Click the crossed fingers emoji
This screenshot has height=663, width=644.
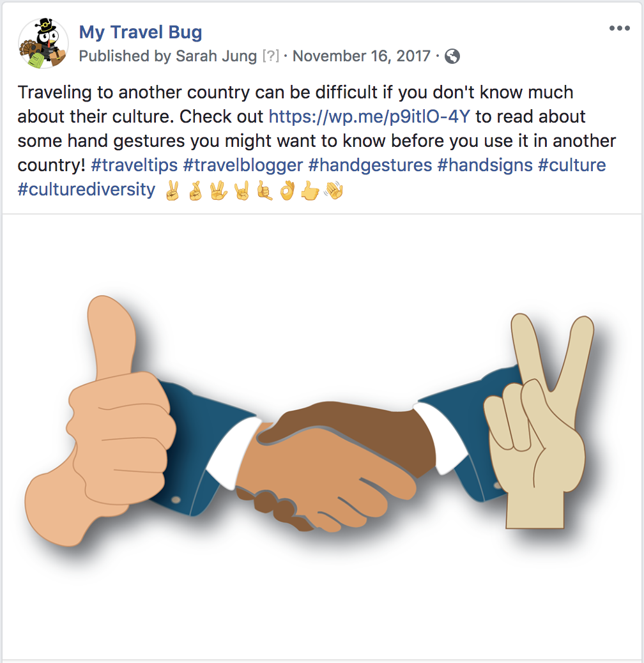195,190
